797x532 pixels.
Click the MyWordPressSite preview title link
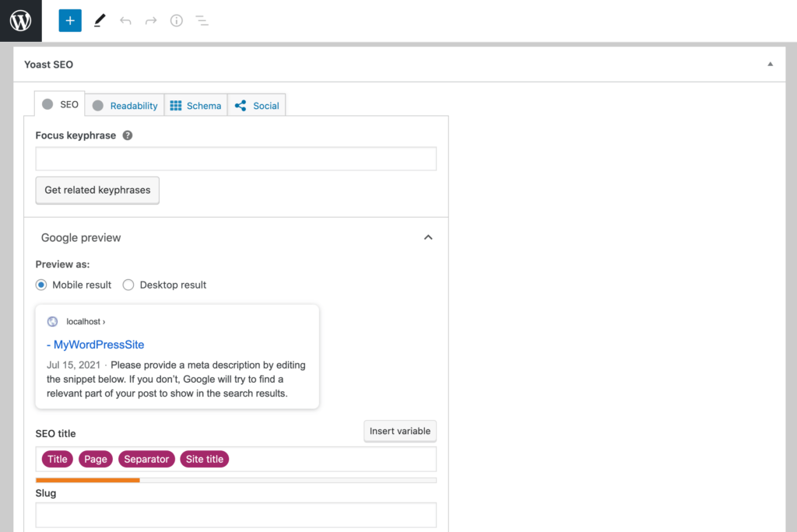click(96, 345)
